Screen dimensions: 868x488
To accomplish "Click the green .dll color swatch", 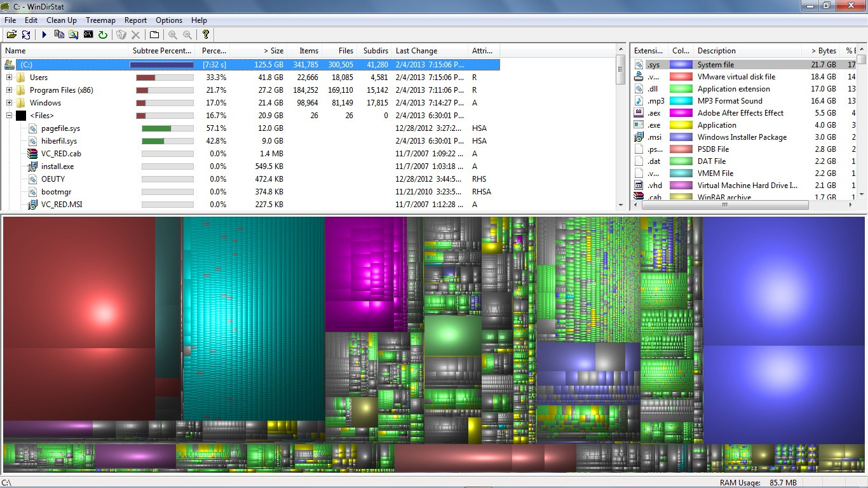I will [681, 89].
